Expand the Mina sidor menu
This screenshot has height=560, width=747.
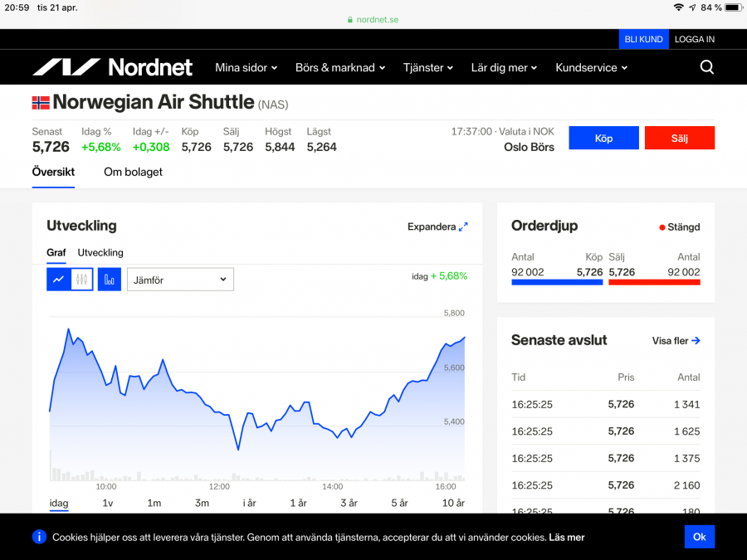point(246,67)
